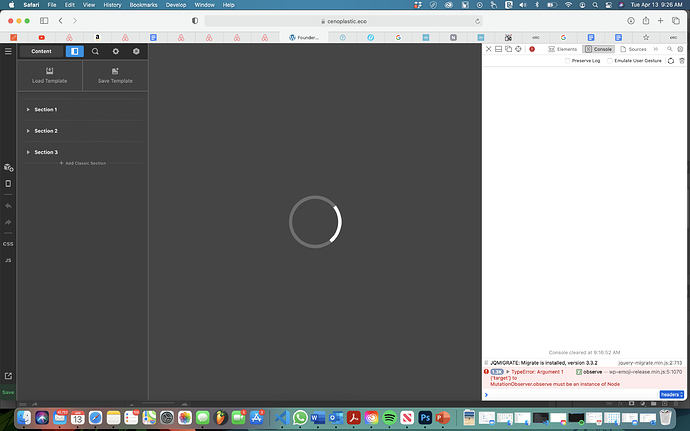Screen dimensions: 690x431
Task: Select the Founder WordPress browser tab
Action: pos(304,37)
